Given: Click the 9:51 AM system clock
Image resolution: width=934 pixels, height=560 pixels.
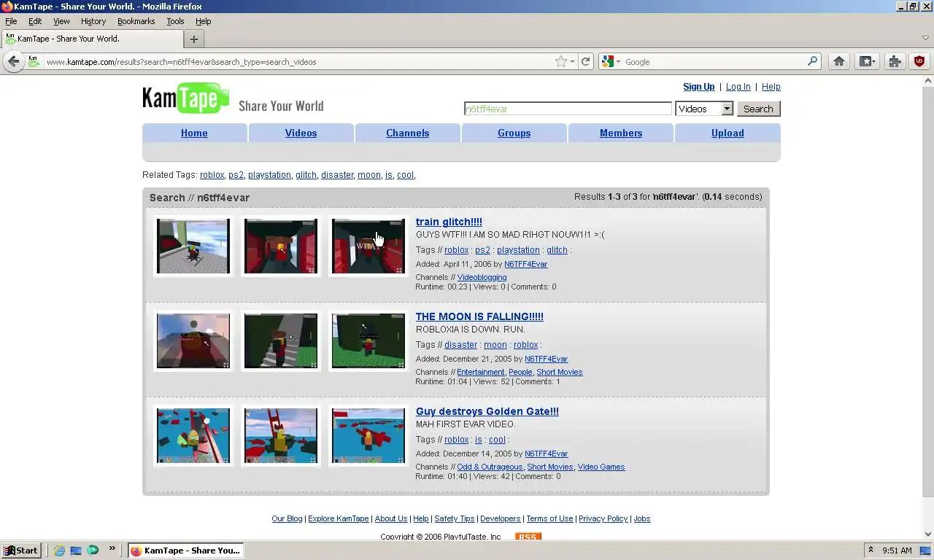Looking at the screenshot, I should click(x=897, y=551).
